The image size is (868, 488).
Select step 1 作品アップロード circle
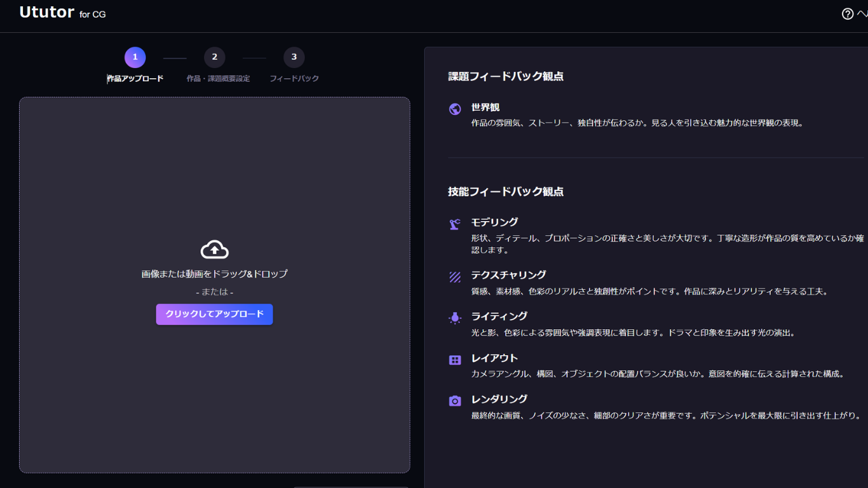pyautogui.click(x=135, y=57)
